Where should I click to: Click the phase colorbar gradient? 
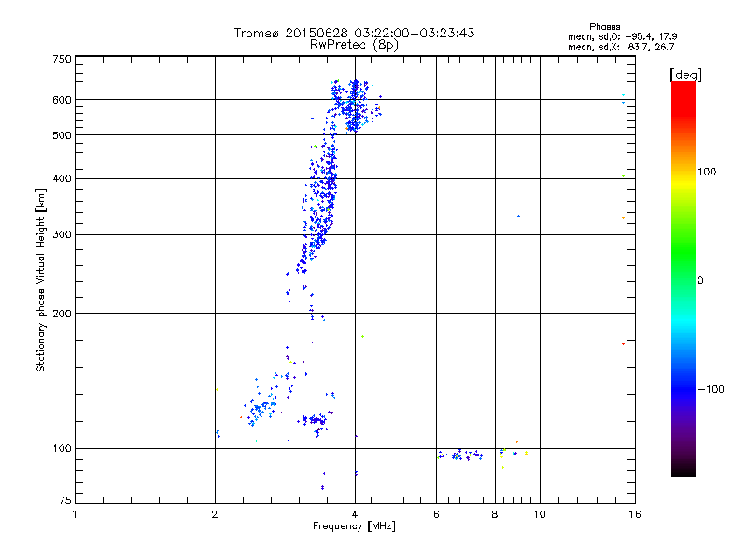684,278
